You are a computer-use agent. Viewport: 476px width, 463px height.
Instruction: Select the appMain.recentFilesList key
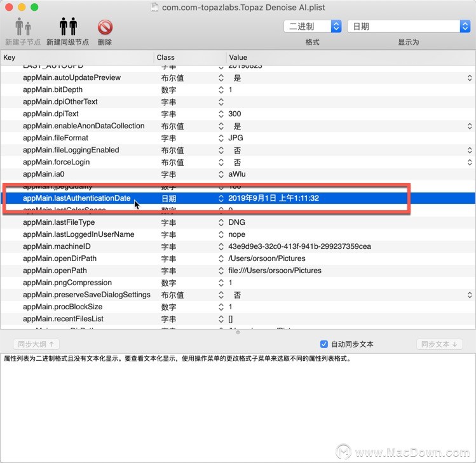coord(63,319)
